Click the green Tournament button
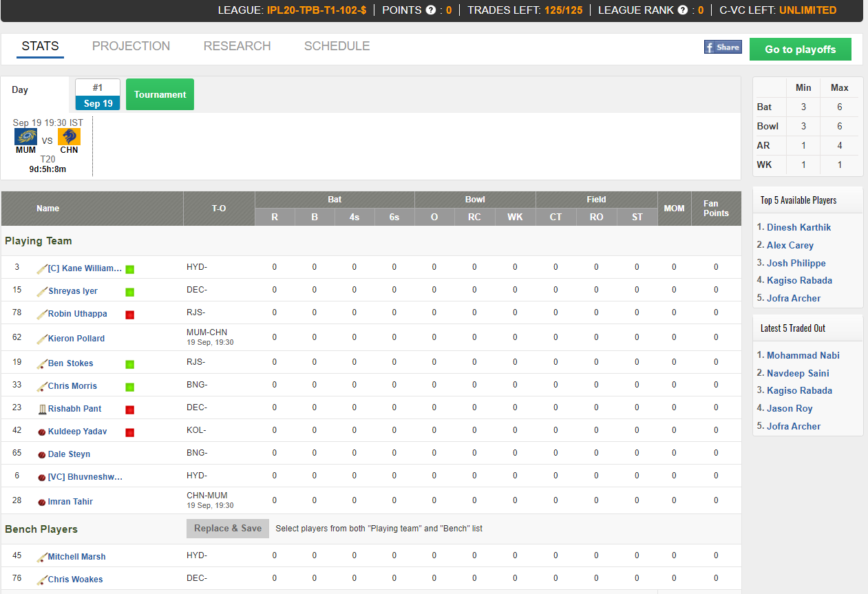868x594 pixels. (160, 94)
